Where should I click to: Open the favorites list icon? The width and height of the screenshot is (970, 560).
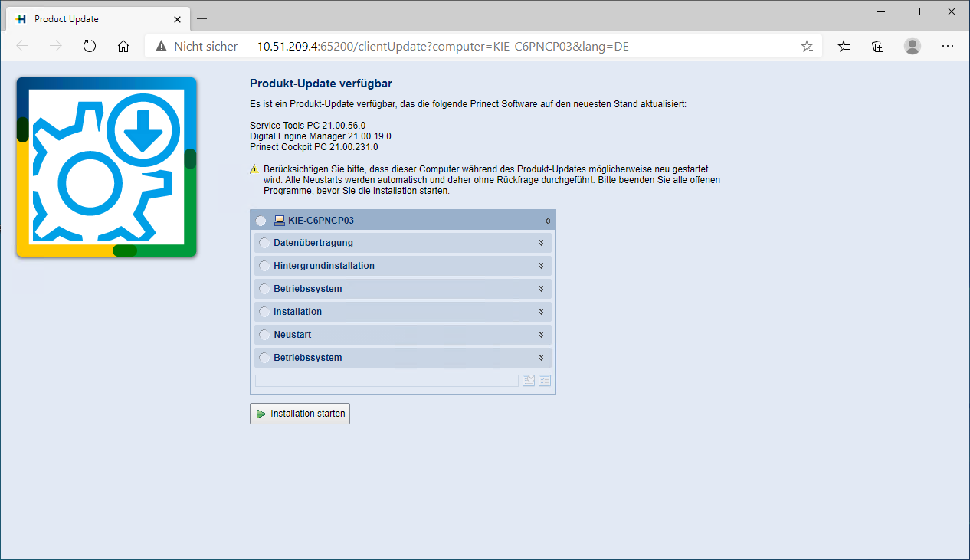coord(844,46)
